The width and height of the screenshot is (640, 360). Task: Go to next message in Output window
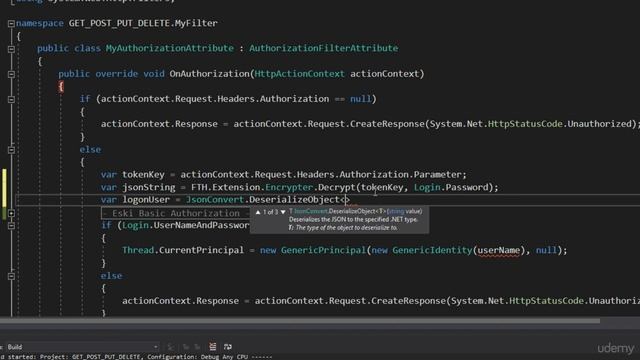198,347
